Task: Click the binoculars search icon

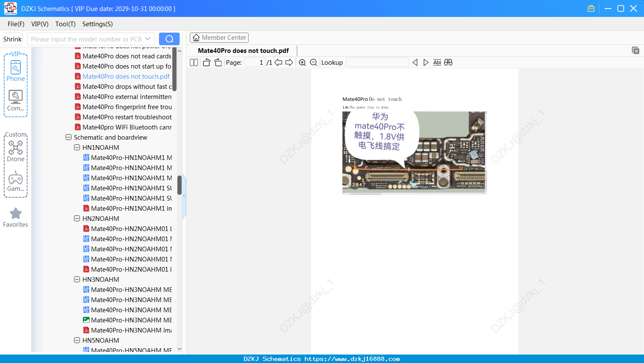Action: point(448,63)
